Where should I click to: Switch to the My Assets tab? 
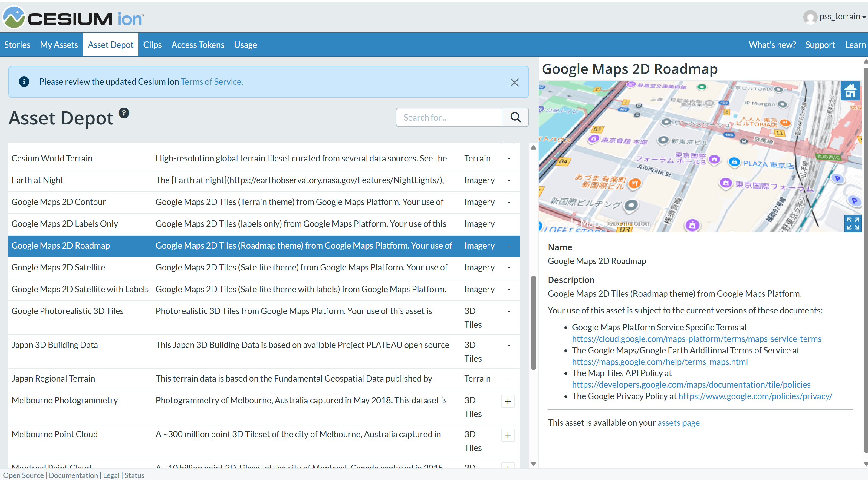pos(59,44)
